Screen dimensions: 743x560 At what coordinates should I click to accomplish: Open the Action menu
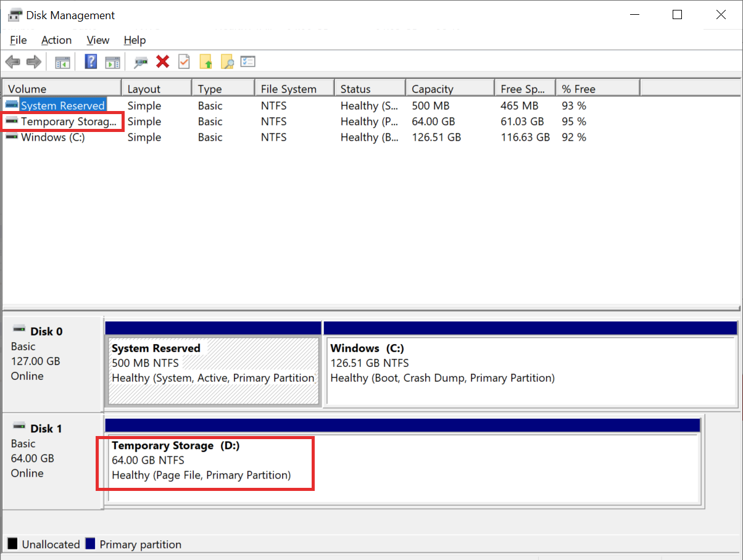pyautogui.click(x=56, y=40)
